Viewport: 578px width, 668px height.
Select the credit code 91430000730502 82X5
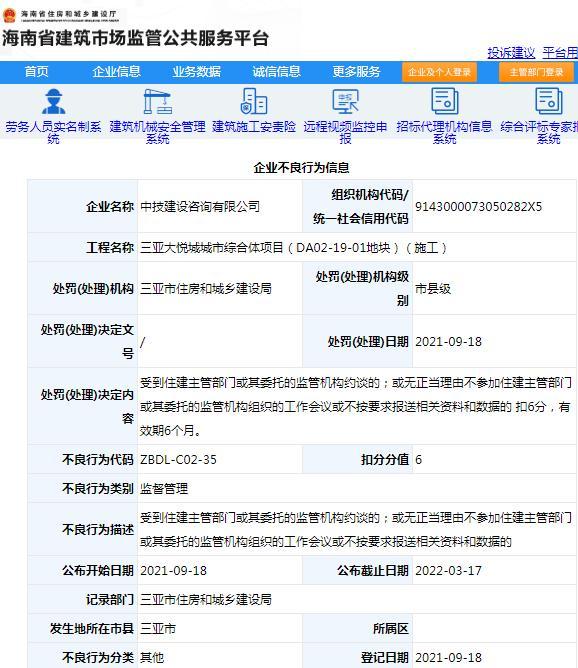tap(478, 207)
